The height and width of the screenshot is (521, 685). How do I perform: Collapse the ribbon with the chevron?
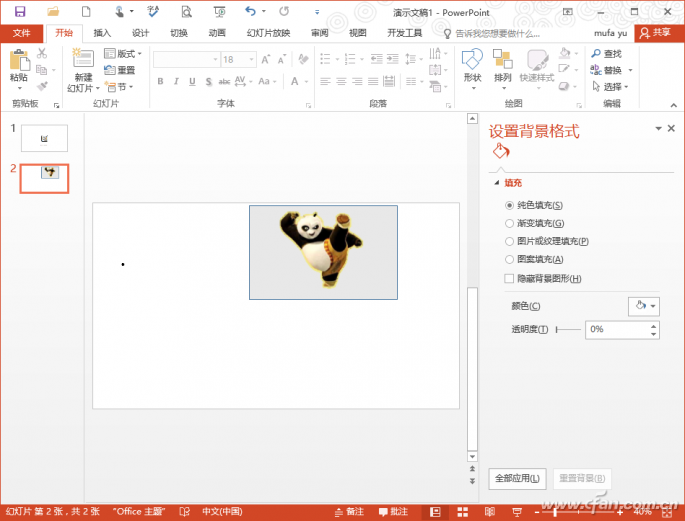(674, 105)
